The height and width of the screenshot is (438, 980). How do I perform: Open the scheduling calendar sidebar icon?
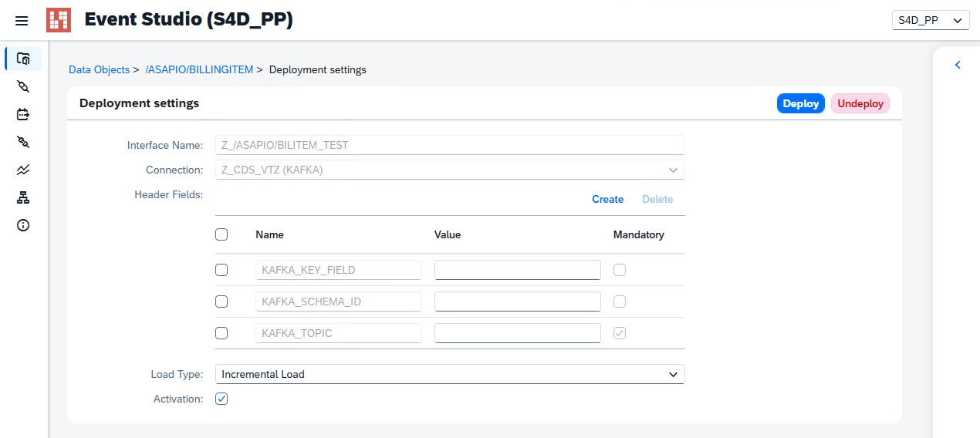[x=23, y=114]
